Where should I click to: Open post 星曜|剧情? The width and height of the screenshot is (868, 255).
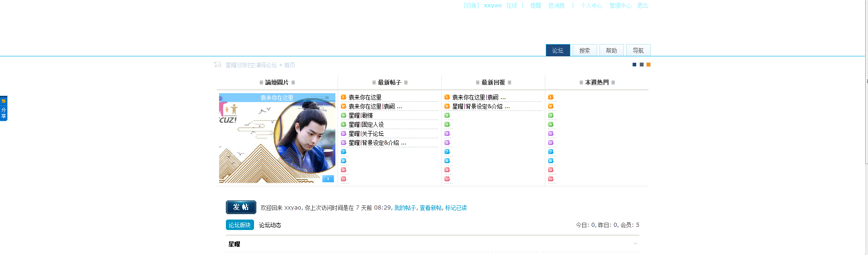(360, 115)
